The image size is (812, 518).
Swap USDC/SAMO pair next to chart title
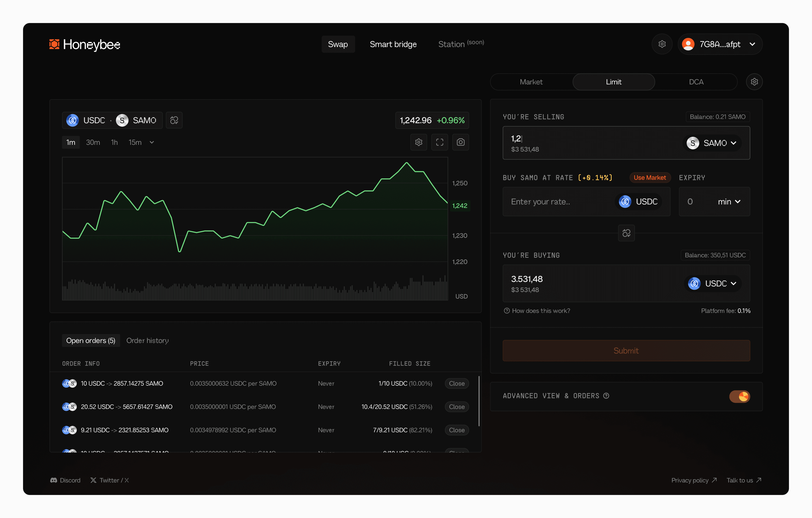coord(174,120)
